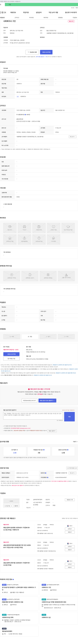The image size is (78, 644).
Task: Click the top blue 고용24 입사지원 button
Action: coord(46,52)
